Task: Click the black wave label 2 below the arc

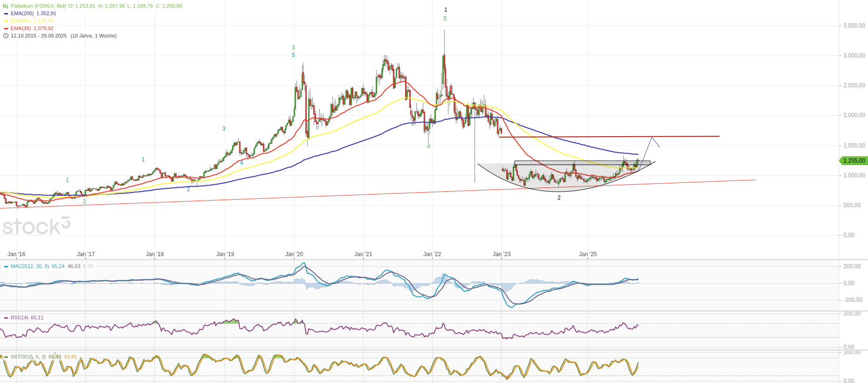Action: tap(559, 198)
